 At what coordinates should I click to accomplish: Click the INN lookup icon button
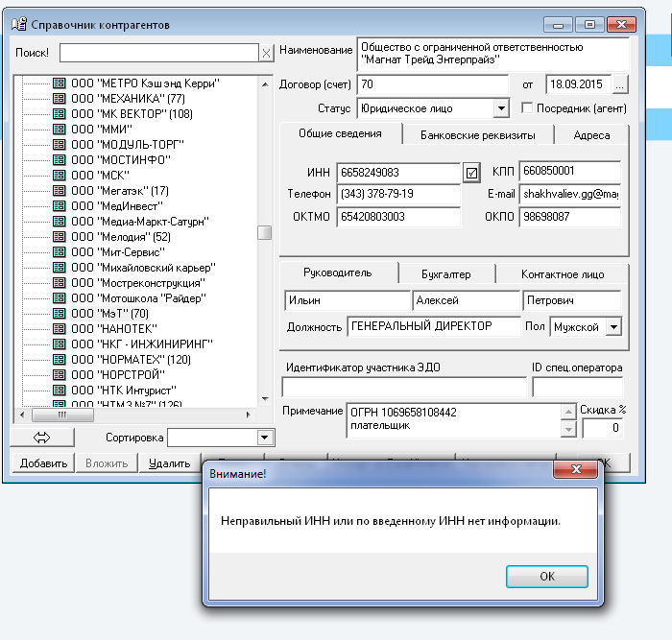pyautogui.click(x=471, y=173)
